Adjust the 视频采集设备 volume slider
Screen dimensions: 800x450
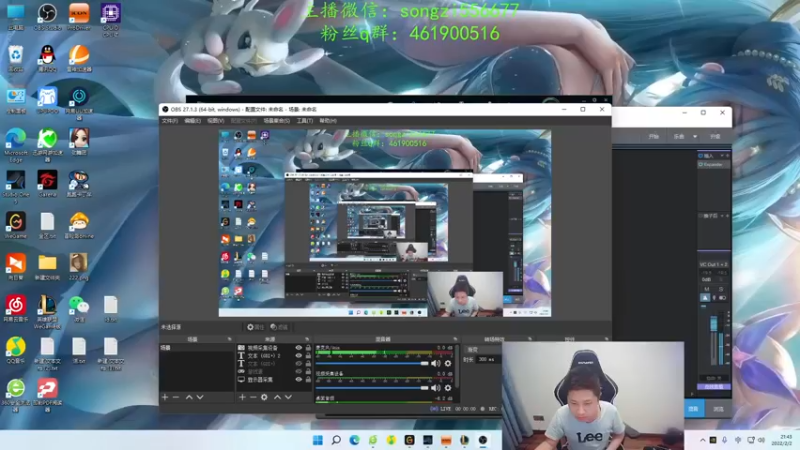(372, 388)
